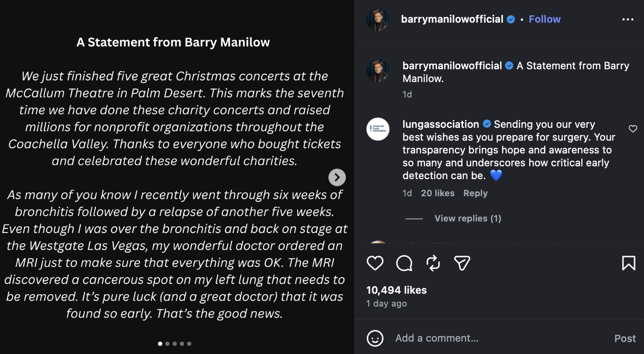Click the lungassociation profile picture

(378, 129)
